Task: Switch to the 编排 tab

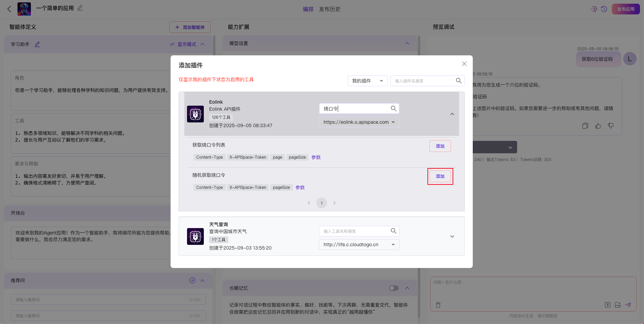Action: click(308, 9)
